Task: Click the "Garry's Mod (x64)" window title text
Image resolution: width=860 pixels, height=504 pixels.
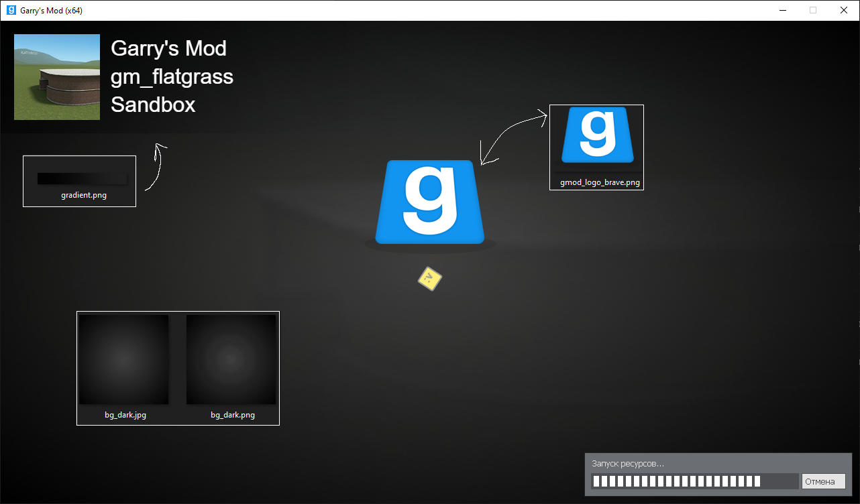Action: coord(52,11)
